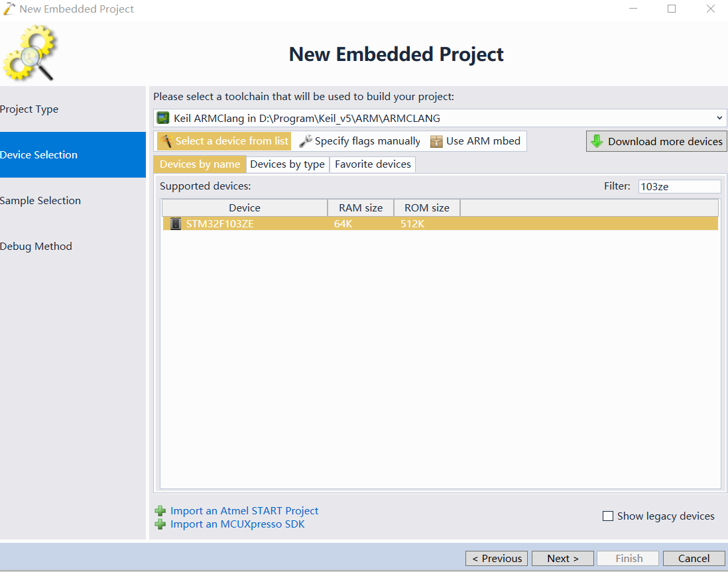The width and height of the screenshot is (728, 572).
Task: Click the green plus beside Atmel START import
Action: pos(160,511)
